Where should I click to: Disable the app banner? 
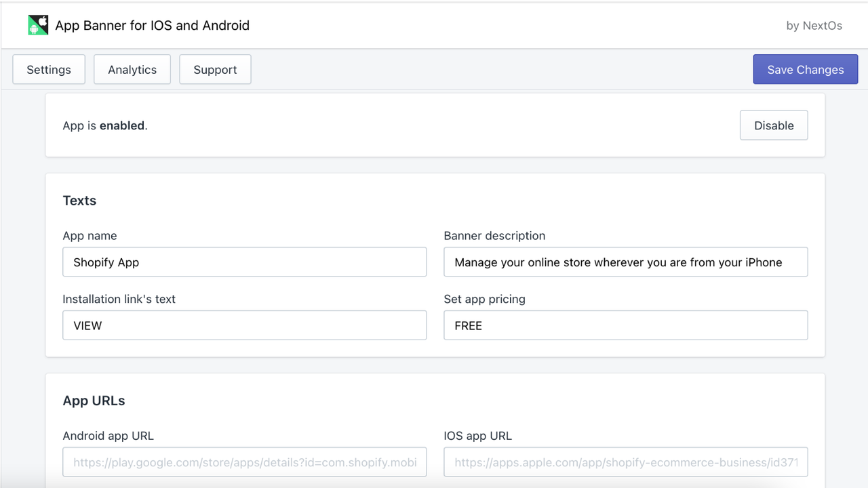(774, 125)
